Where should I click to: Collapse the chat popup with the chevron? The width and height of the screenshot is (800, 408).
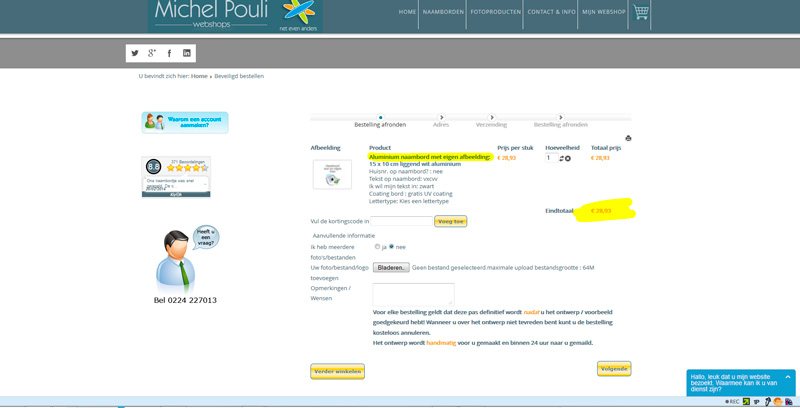(x=787, y=377)
